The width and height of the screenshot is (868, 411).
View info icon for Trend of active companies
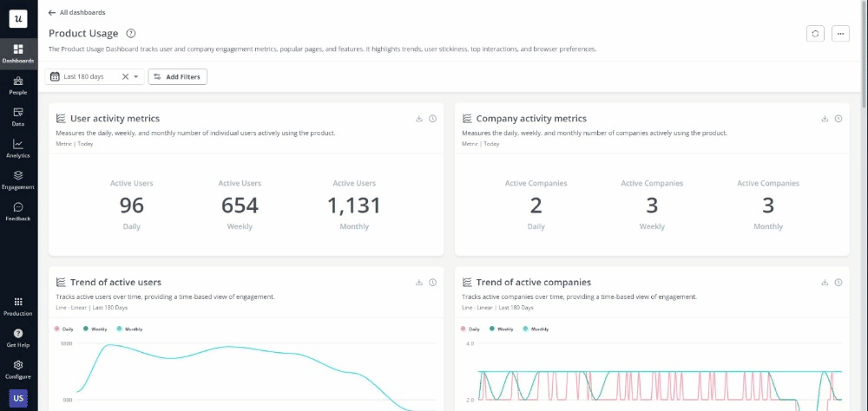[838, 283]
